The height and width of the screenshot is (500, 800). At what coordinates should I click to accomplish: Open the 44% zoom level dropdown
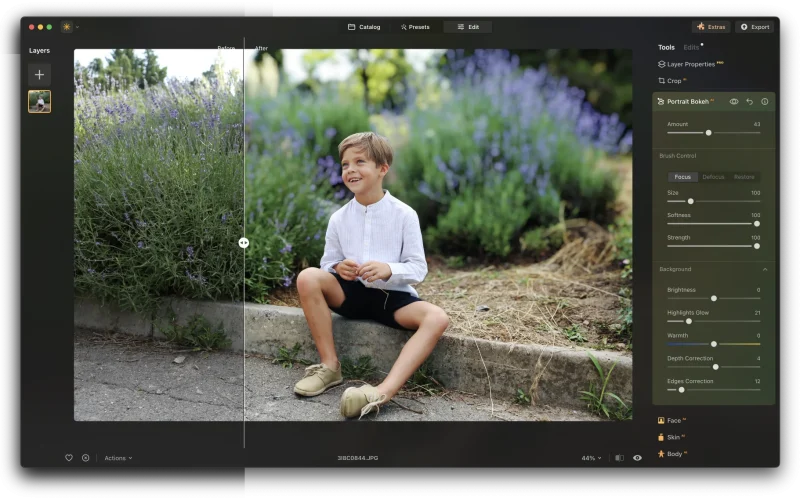[592, 458]
